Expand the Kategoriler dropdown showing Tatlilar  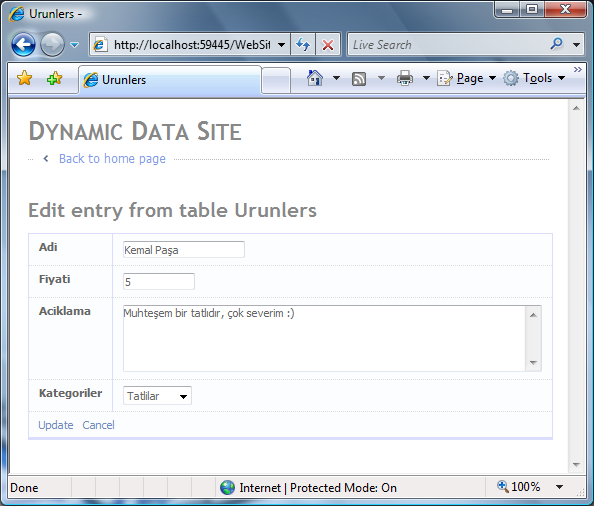pyautogui.click(x=157, y=396)
